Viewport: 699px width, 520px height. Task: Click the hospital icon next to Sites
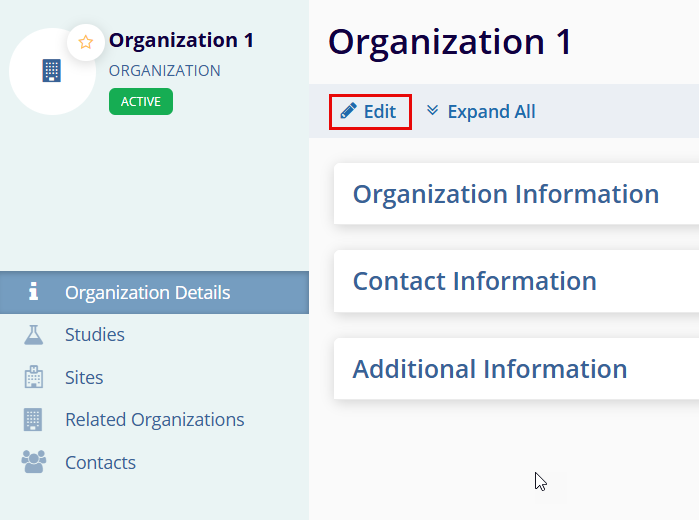pos(33,377)
